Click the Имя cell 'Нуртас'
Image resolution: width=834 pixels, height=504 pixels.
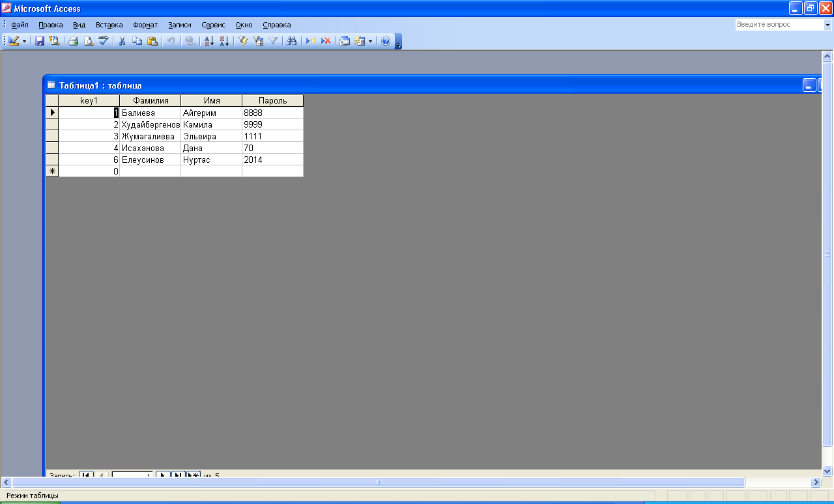(212, 160)
